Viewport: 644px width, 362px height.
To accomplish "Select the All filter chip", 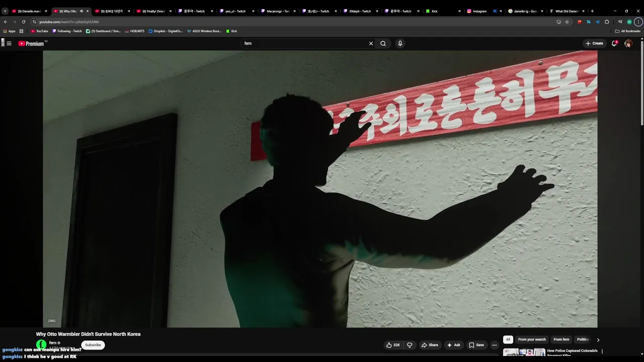I will pyautogui.click(x=508, y=340).
